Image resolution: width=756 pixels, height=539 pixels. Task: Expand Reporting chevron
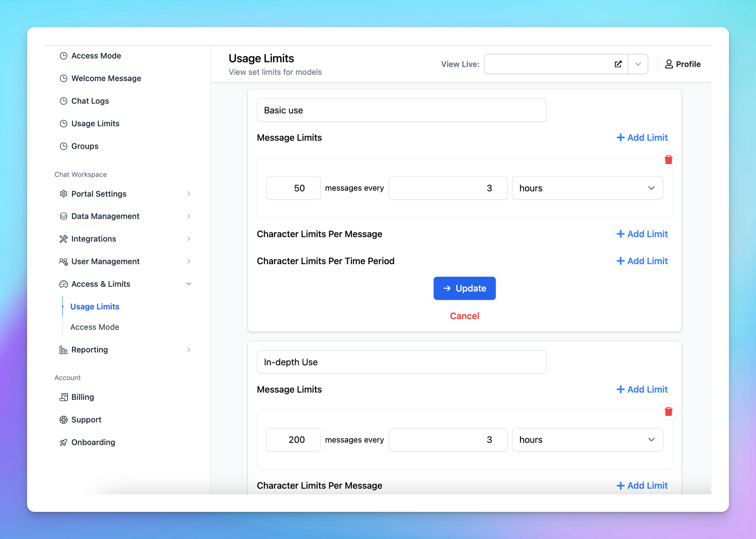click(189, 350)
